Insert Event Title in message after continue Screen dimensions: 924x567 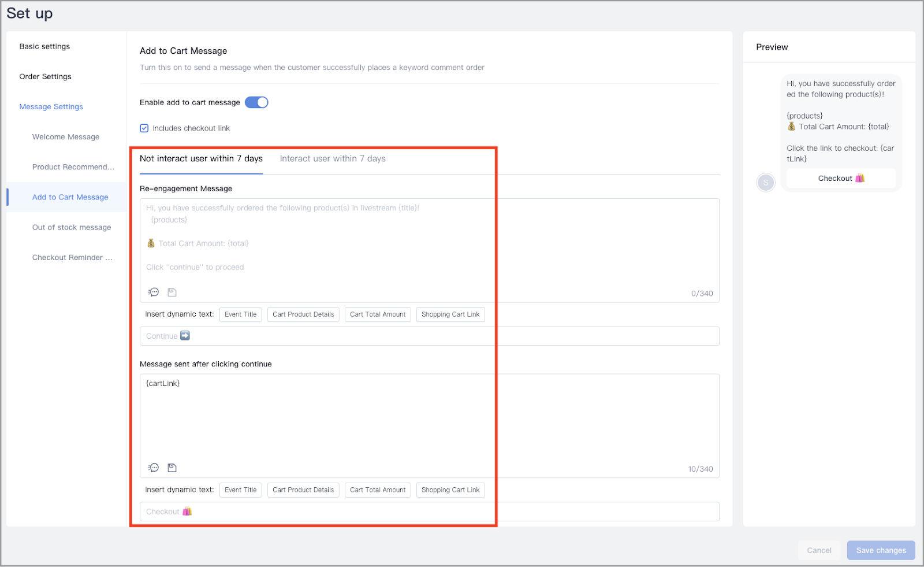tap(241, 490)
